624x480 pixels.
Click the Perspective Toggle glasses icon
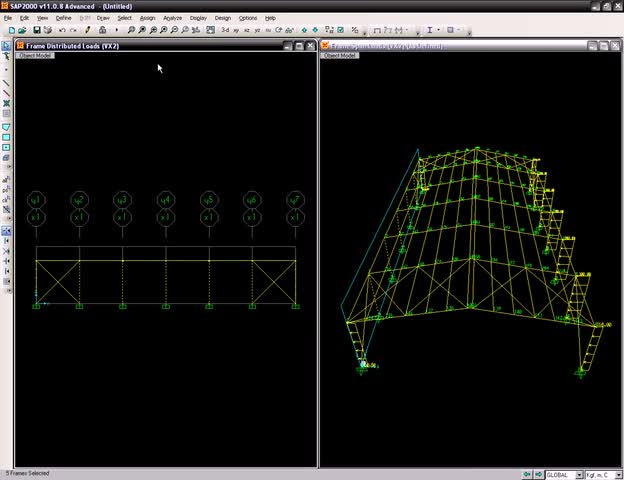(290, 30)
